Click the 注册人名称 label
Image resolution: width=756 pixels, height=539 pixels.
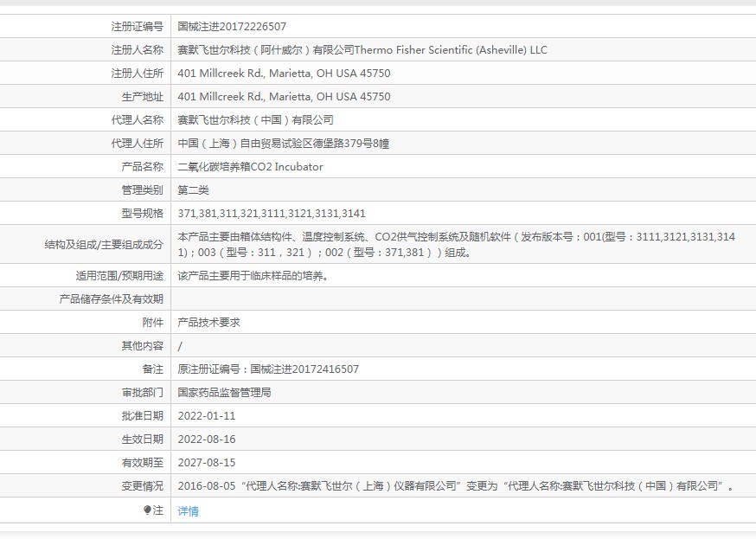[138, 49]
